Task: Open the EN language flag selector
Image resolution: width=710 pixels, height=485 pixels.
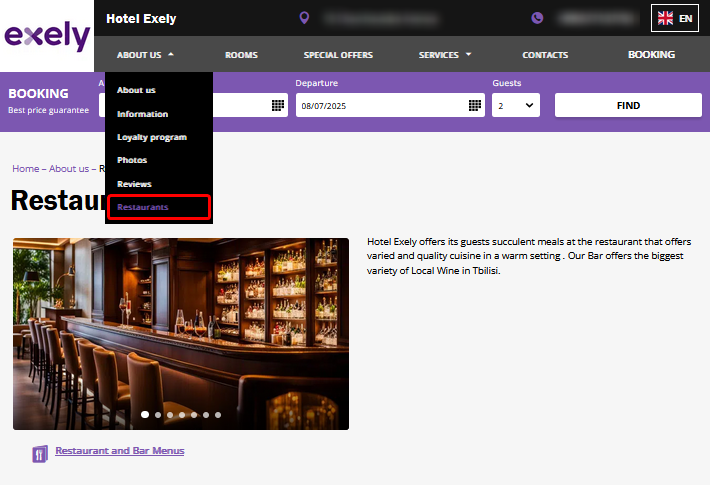Action: coord(675,18)
